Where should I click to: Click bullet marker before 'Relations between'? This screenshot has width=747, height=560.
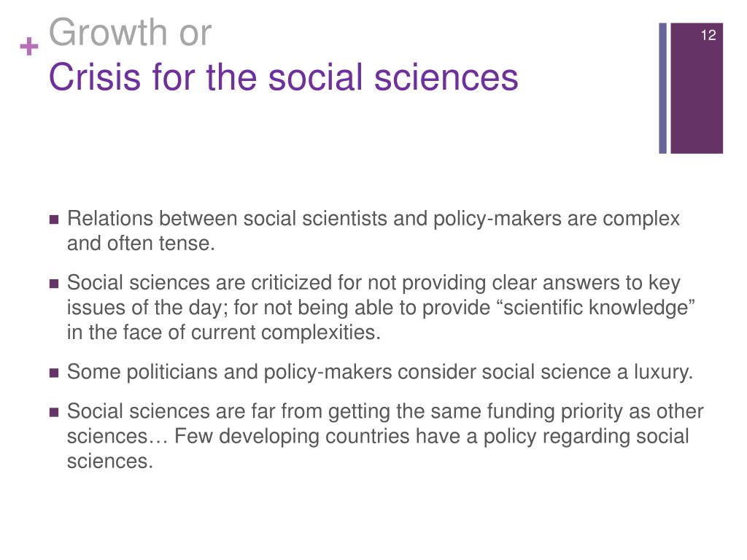54,219
